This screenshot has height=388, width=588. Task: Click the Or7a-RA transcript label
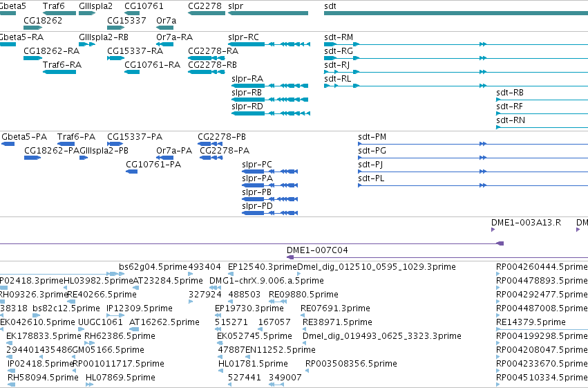pyautogui.click(x=174, y=37)
